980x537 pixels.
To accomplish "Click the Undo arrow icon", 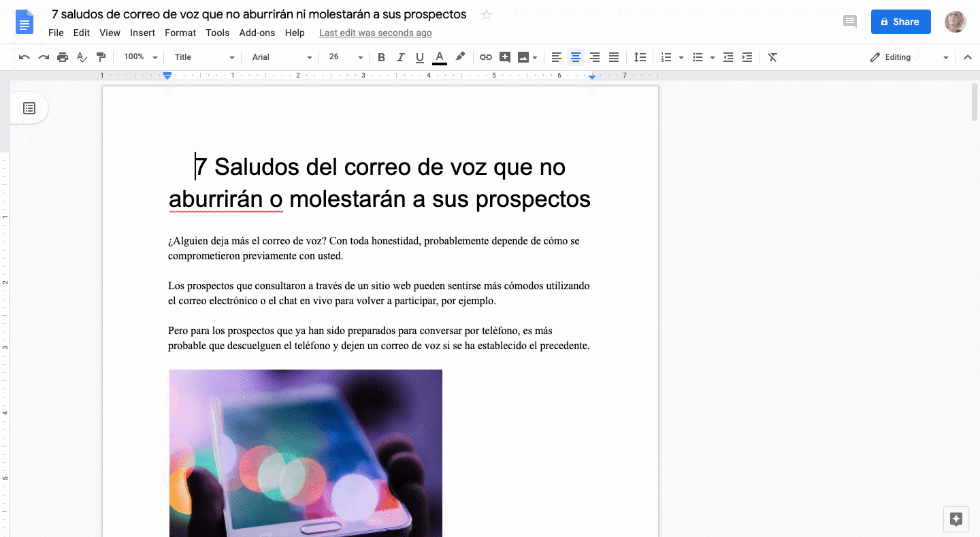I will 24,57.
